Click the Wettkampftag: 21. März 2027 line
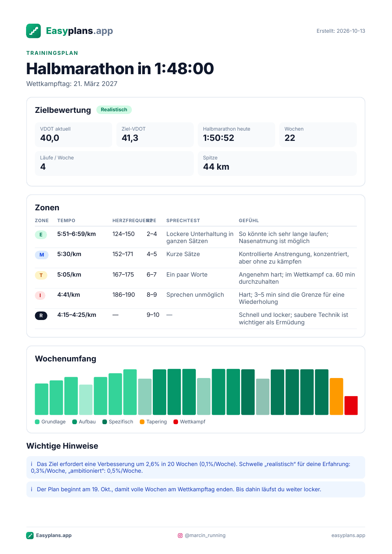The width and height of the screenshot is (392, 554). tap(72, 84)
